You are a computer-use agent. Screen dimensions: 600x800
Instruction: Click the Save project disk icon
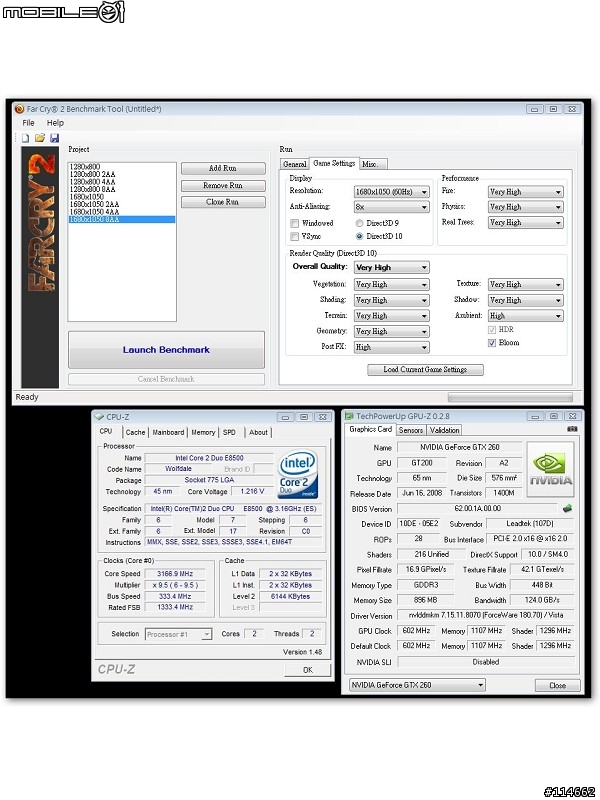[55, 138]
